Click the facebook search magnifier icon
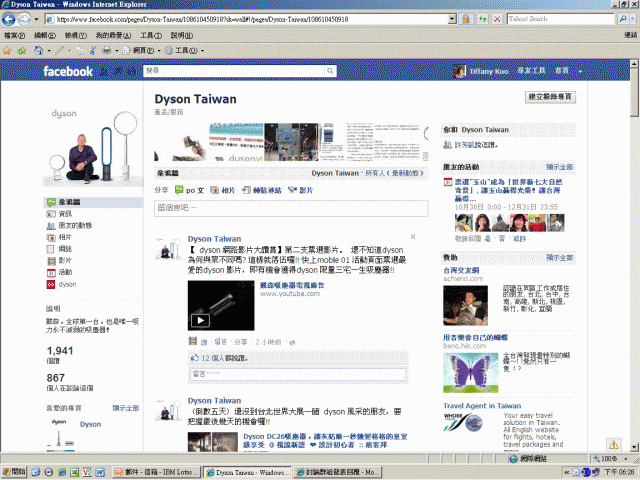 330,71
